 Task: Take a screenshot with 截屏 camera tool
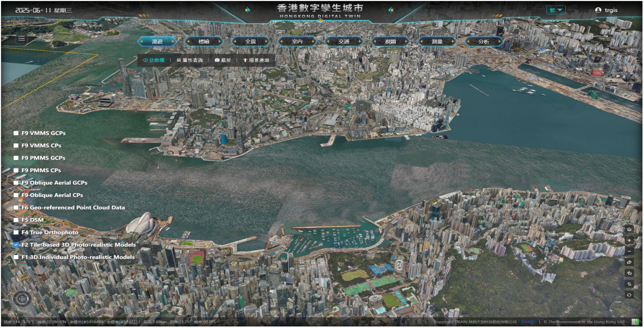coord(223,60)
